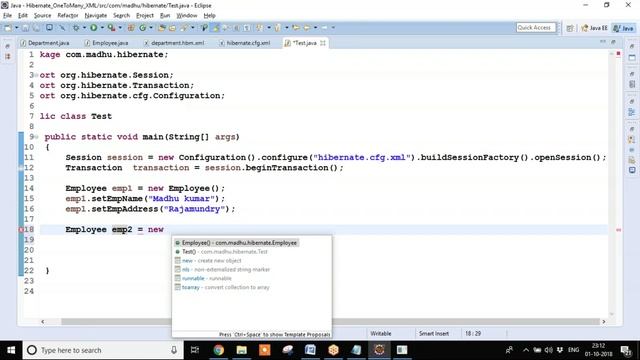
Task: Open Google Chrome from the taskbar
Action: coord(219,350)
